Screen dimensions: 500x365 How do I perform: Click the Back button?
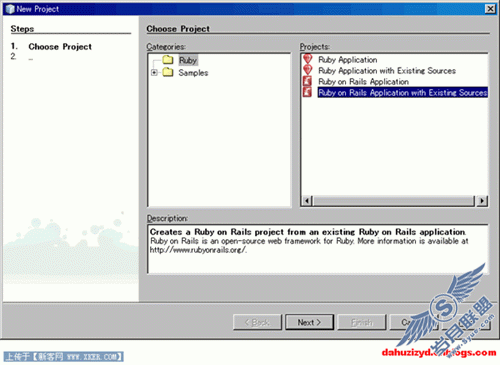[x=257, y=322]
